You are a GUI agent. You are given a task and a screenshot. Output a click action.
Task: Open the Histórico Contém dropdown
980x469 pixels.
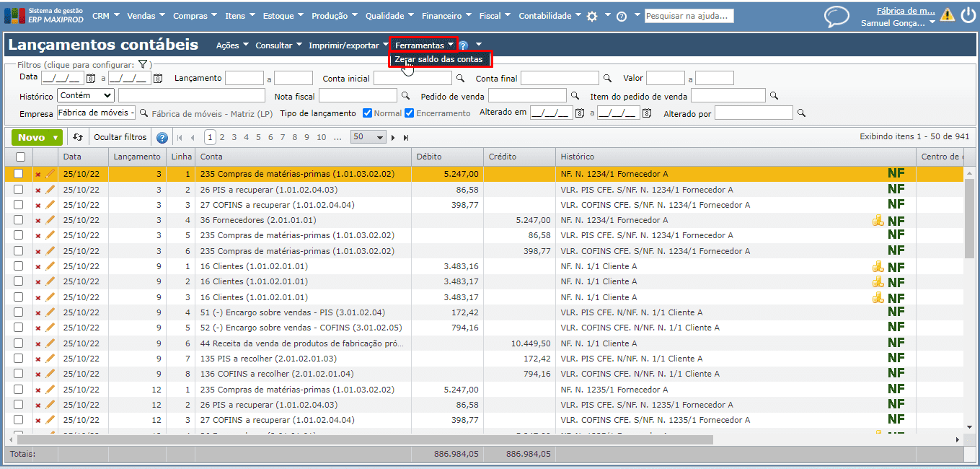[86, 95]
